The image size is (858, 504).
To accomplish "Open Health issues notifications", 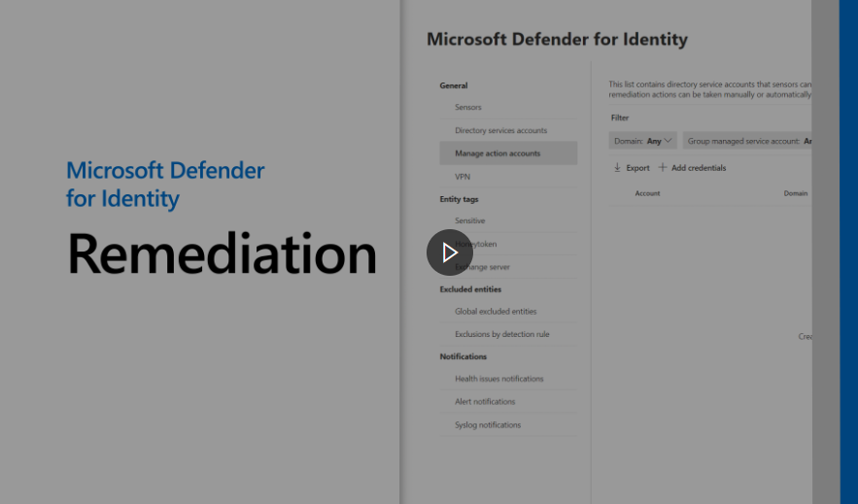I will [x=498, y=379].
